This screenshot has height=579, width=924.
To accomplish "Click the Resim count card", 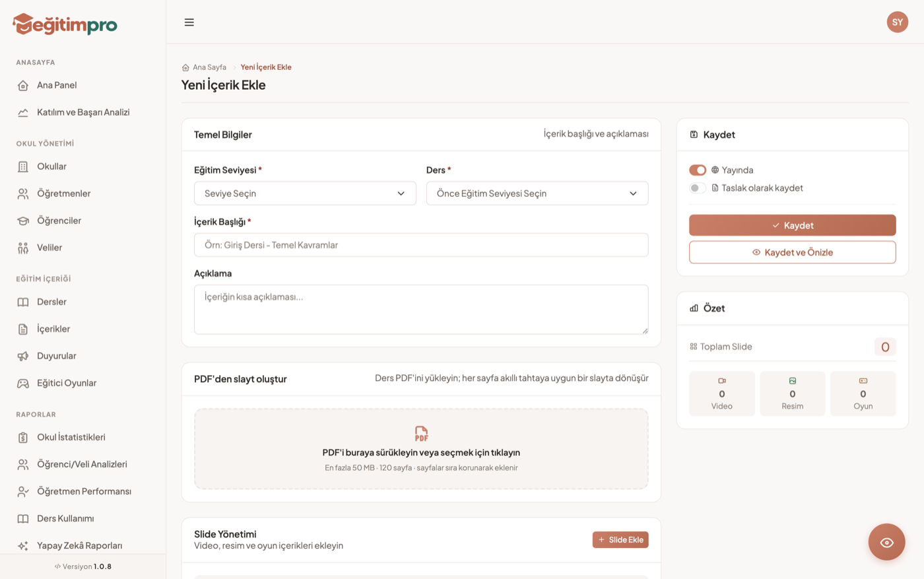I will point(792,393).
